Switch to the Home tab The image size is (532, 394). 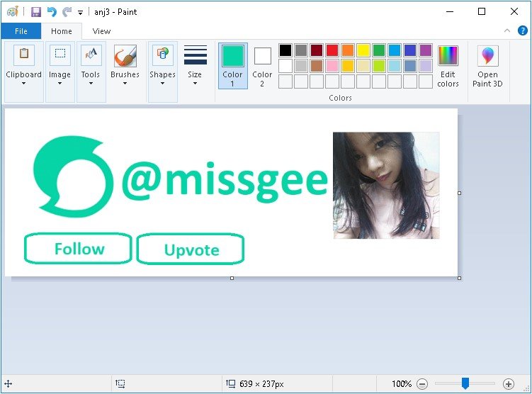tap(62, 31)
